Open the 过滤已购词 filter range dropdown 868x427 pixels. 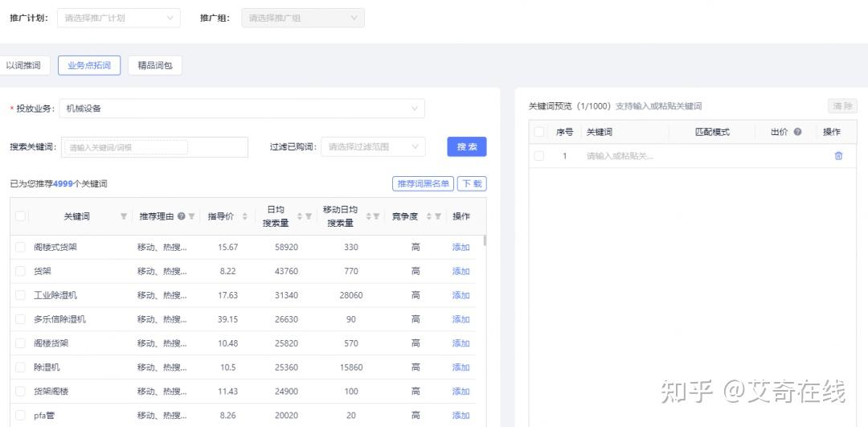(373, 147)
